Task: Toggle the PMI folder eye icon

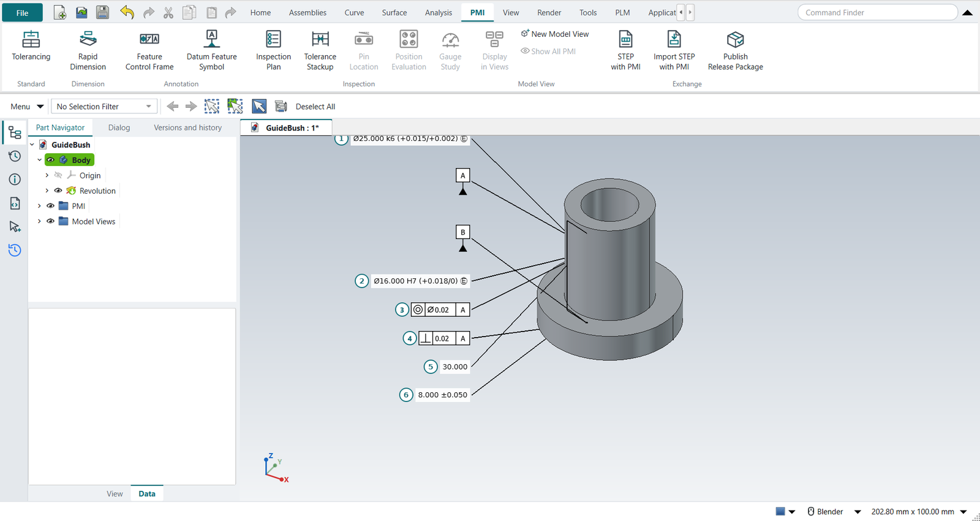Action: 51,206
